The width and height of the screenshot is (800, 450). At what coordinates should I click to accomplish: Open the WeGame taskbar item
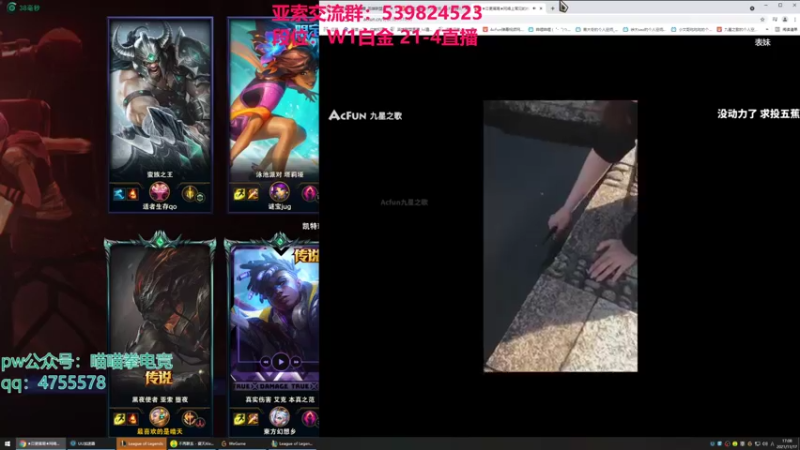point(243,444)
